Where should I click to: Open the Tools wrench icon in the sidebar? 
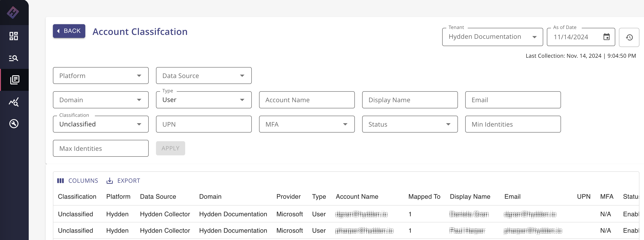(x=14, y=123)
